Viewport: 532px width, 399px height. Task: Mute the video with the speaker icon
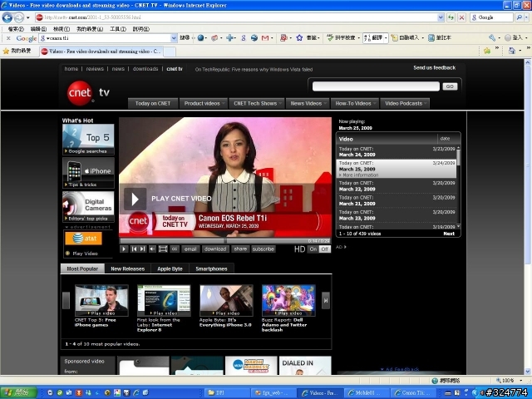(x=152, y=249)
